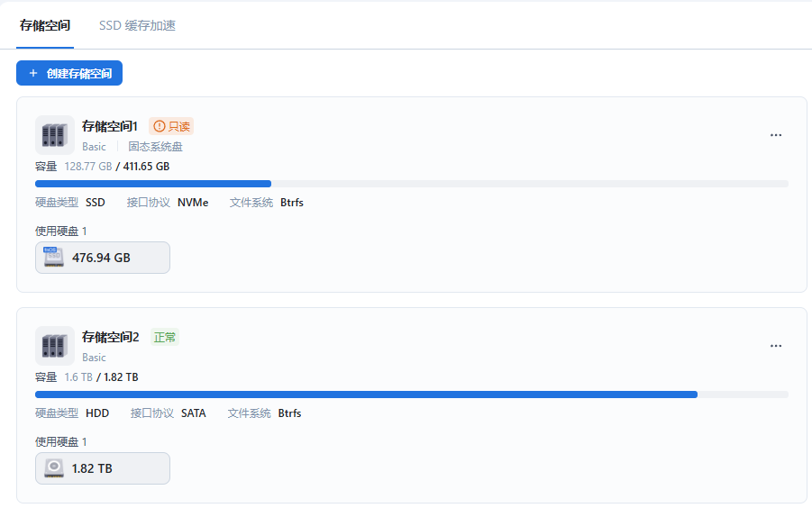This screenshot has width=812, height=508.
Task: Open the more options menu for 存储空间2
Action: click(x=775, y=346)
